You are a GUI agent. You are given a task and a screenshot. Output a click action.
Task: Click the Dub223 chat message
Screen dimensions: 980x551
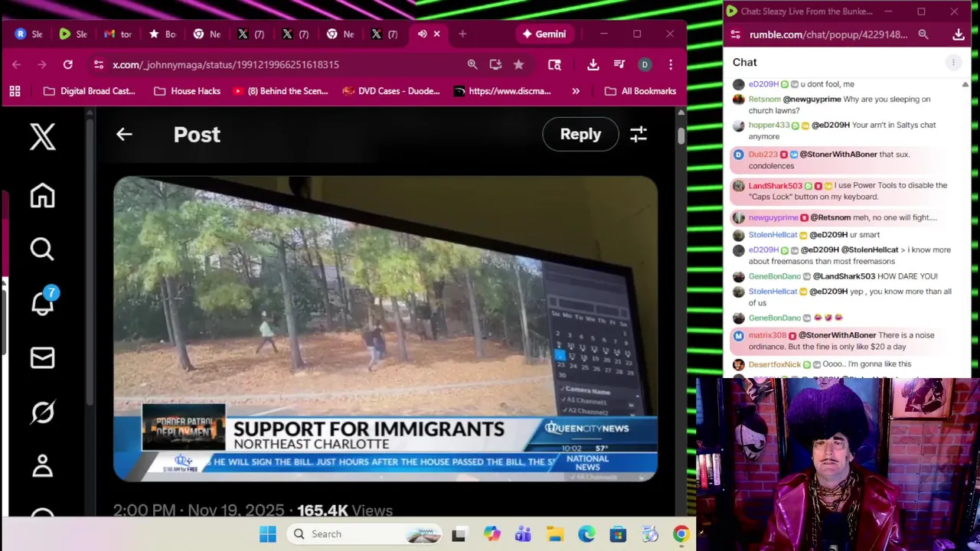[x=845, y=160]
